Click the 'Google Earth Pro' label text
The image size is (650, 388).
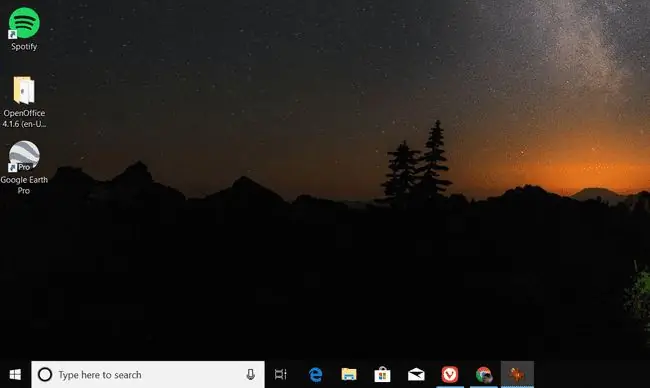tap(24, 185)
